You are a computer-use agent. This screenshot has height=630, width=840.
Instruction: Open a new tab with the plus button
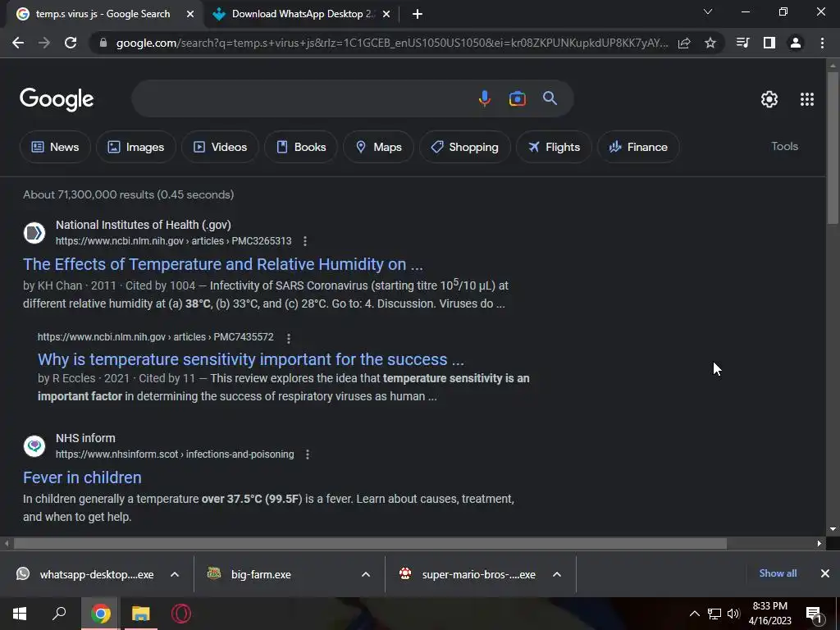point(418,15)
